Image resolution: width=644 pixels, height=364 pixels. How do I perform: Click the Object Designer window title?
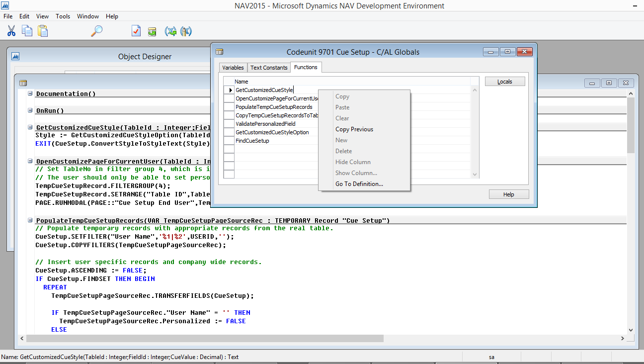click(145, 57)
